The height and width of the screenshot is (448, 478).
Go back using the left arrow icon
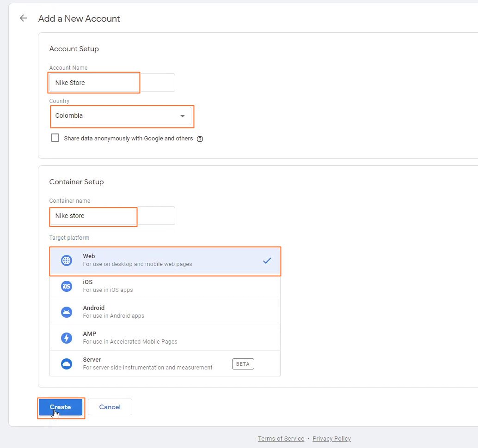[24, 18]
